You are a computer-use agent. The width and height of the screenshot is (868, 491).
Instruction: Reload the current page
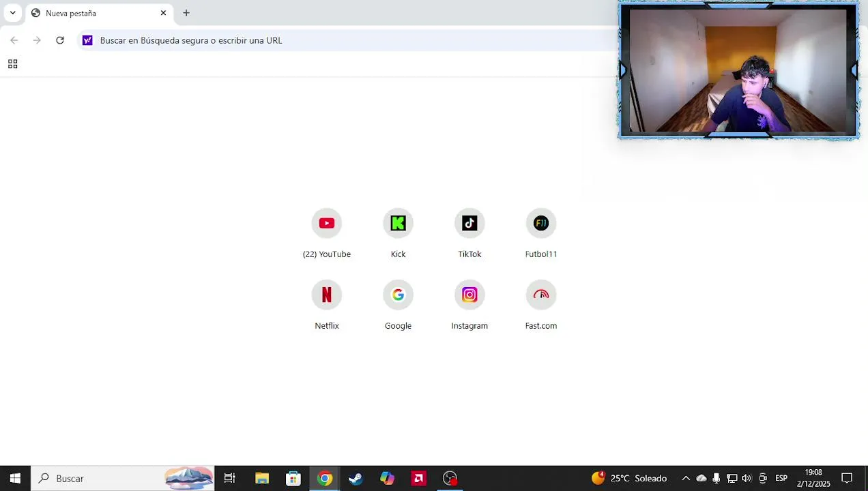point(60,40)
